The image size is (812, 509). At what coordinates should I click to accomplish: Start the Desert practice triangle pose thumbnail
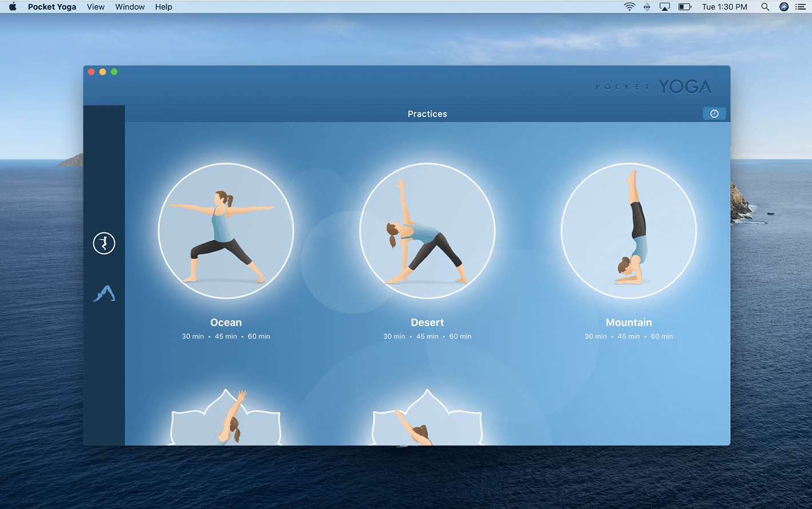(427, 231)
